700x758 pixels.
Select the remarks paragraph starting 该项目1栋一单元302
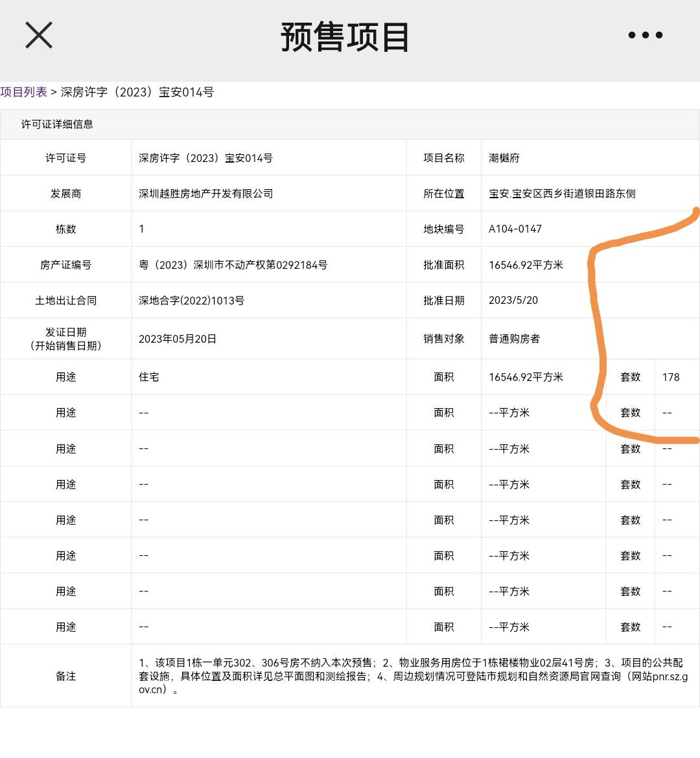(x=414, y=676)
